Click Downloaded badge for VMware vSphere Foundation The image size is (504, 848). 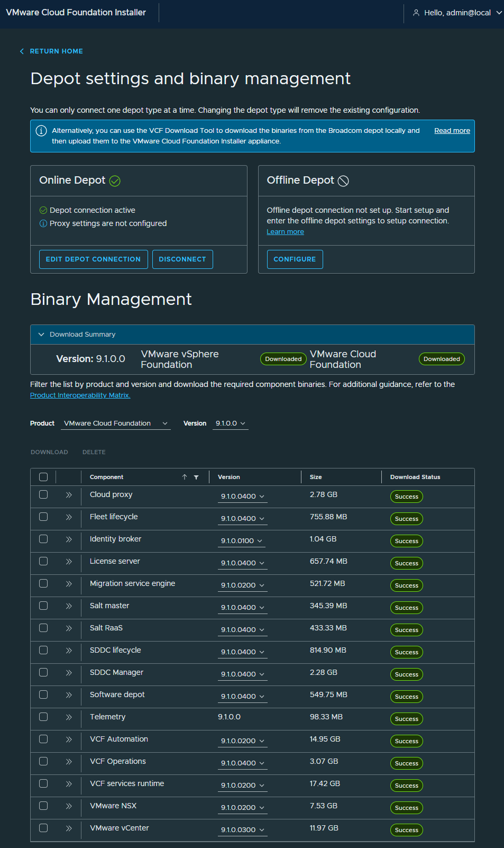click(x=283, y=359)
